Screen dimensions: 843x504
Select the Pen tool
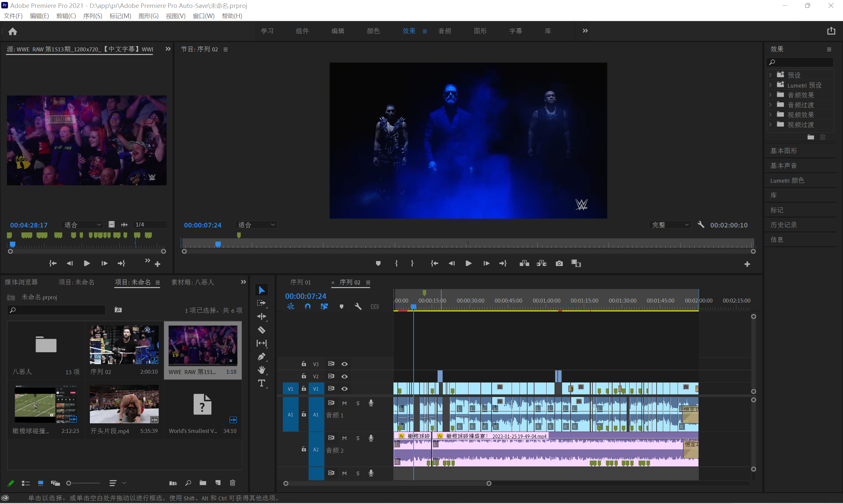[261, 357]
